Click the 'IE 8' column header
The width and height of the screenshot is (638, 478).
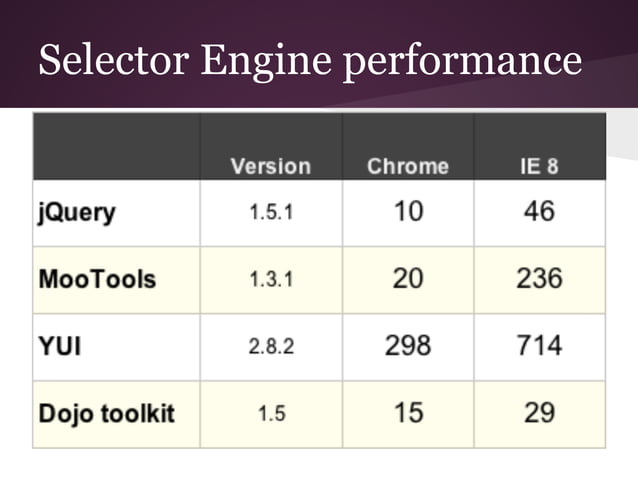538,166
